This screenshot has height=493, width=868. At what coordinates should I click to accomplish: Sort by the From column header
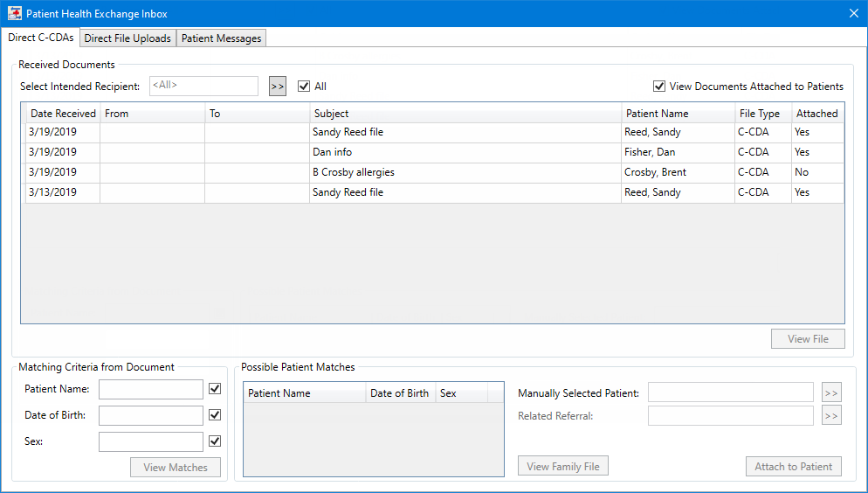click(x=152, y=113)
